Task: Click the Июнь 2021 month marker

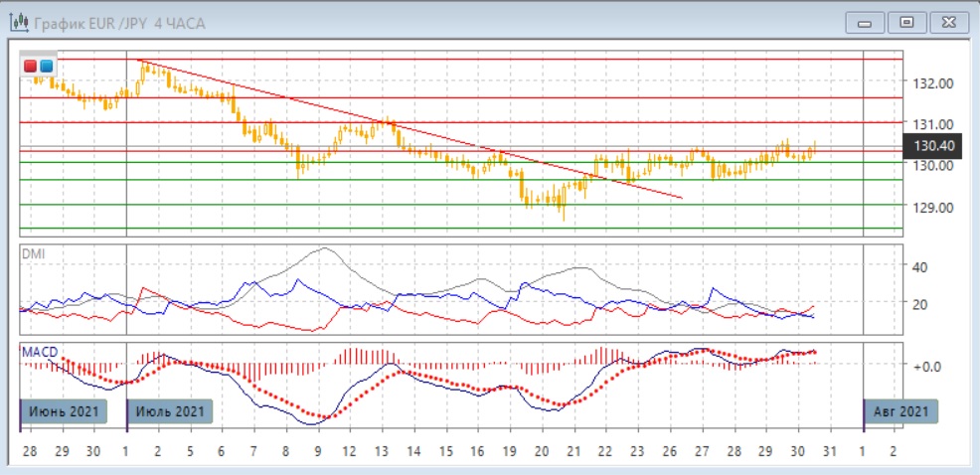Action: (x=63, y=410)
